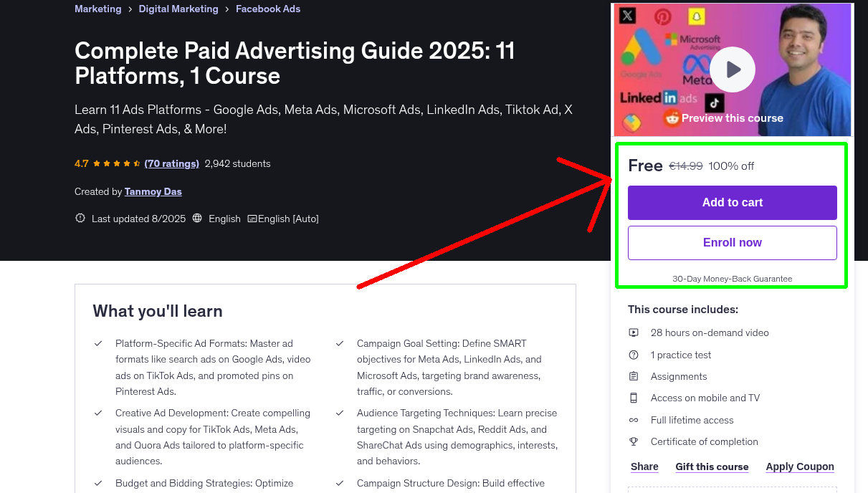
Task: Click Enroll now
Action: [x=732, y=242]
